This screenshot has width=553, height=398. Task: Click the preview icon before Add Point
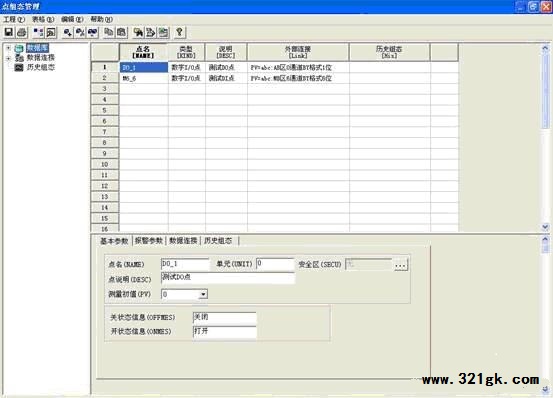(51, 32)
